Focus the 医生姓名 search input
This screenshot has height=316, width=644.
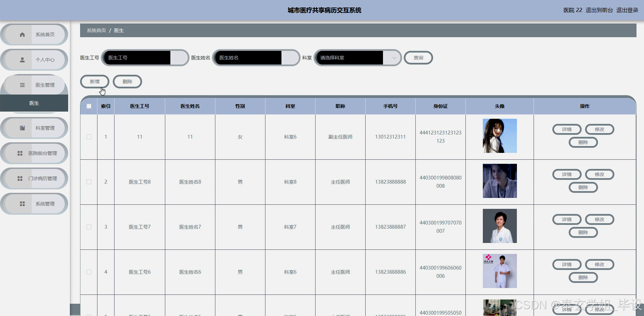[256, 58]
